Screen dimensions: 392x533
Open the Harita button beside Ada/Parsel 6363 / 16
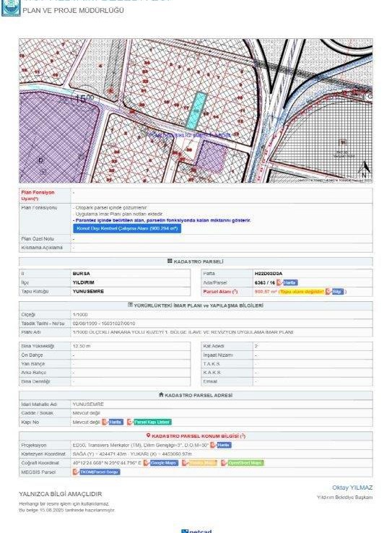(290, 282)
